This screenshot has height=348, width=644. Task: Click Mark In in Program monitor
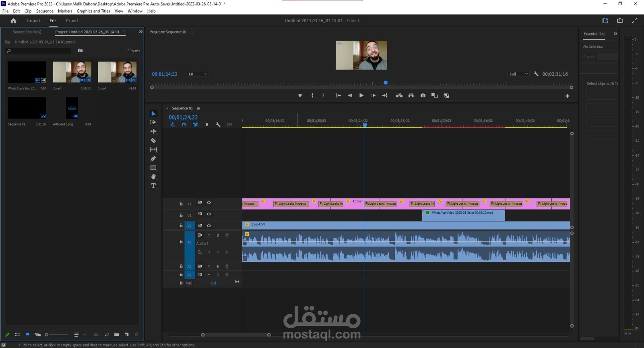point(312,95)
